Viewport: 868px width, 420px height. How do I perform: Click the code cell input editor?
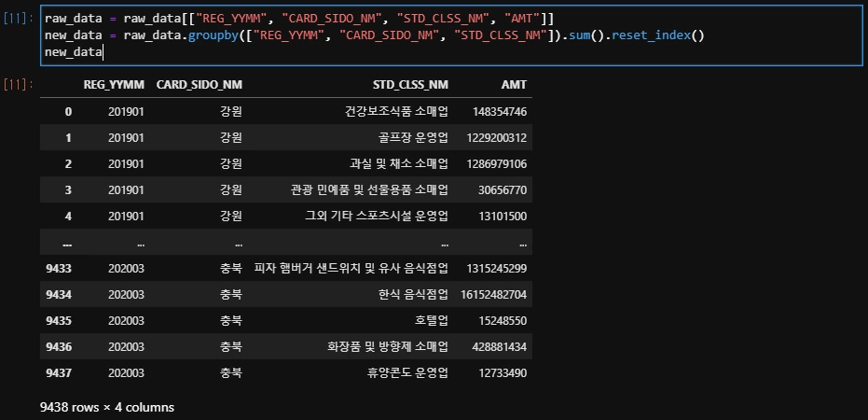451,35
